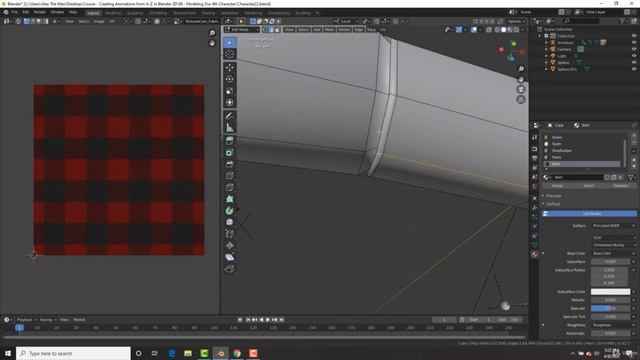Adjust the Metallic value slider
The height and width of the screenshot is (360, 640).
tap(610, 300)
